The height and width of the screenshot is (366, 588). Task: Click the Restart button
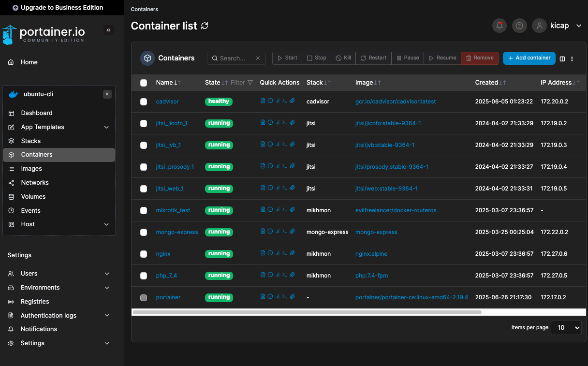coord(374,58)
